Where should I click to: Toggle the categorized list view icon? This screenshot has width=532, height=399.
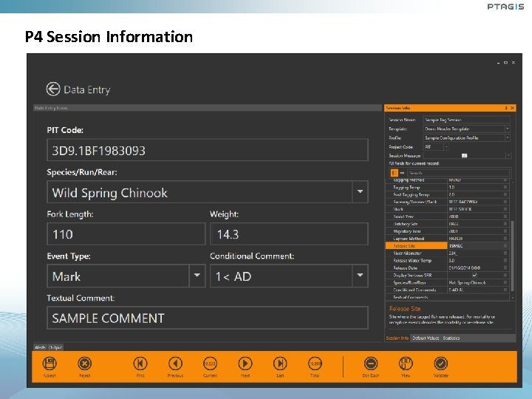394,173
